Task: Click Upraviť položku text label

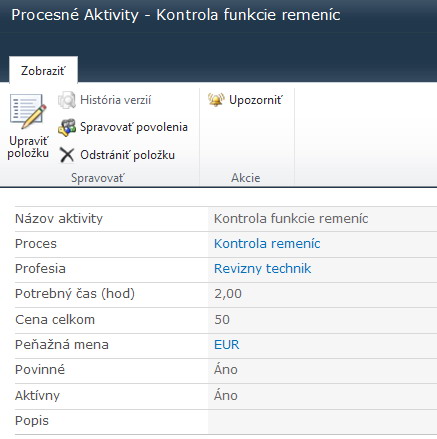Action: [28, 147]
